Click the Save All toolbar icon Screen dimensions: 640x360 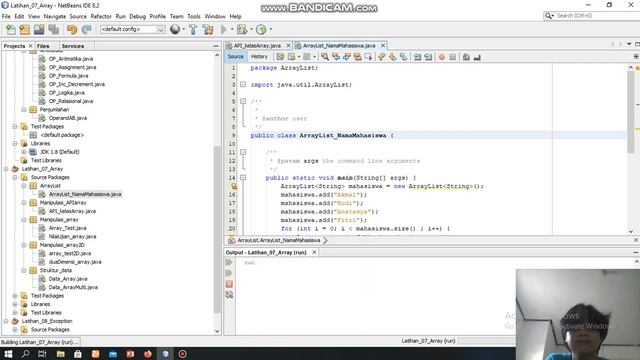(x=53, y=29)
